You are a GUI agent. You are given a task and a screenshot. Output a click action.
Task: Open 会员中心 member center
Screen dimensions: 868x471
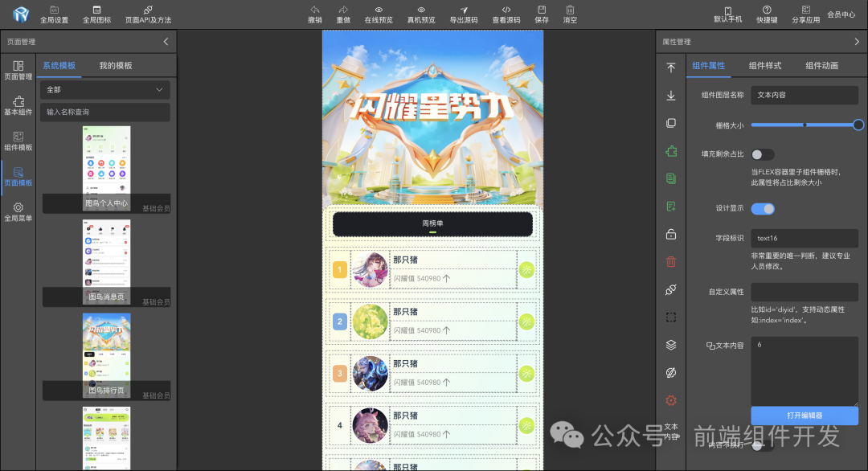point(841,14)
